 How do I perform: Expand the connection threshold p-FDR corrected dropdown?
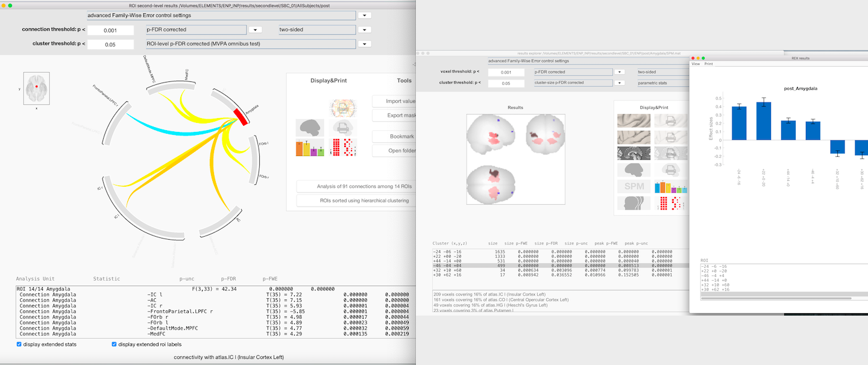point(255,30)
